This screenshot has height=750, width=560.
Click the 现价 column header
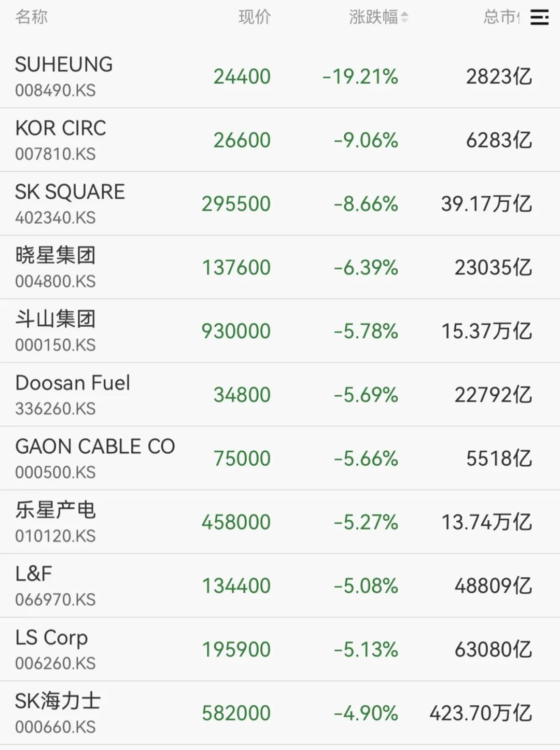point(254,17)
